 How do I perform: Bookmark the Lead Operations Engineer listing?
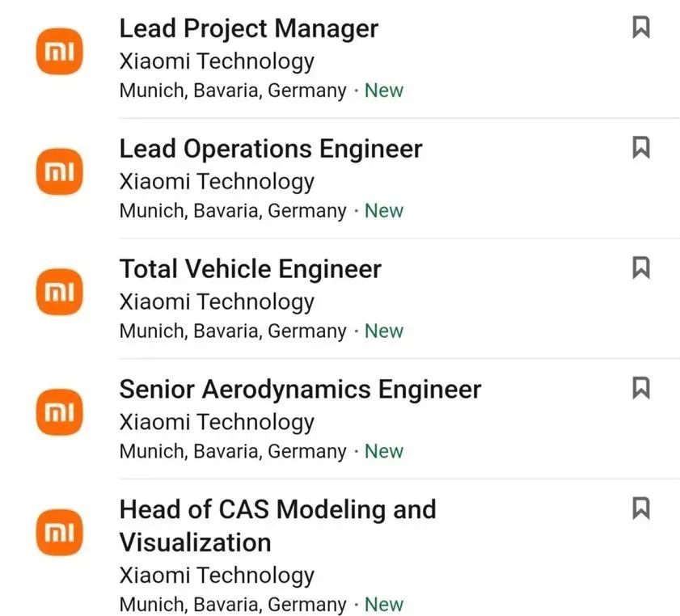[x=640, y=147]
